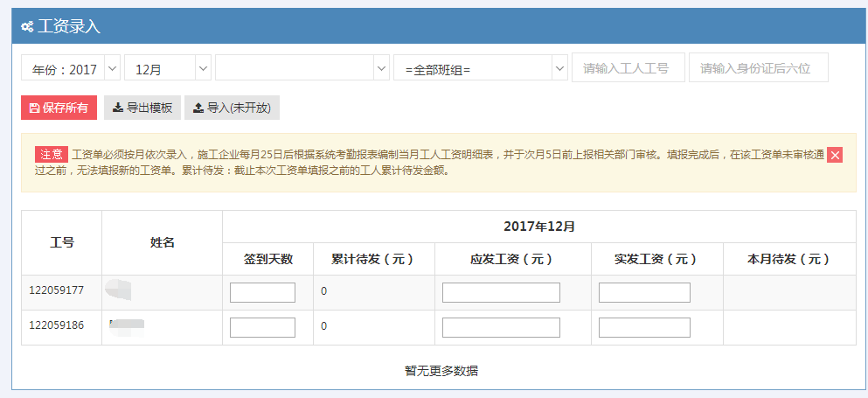Viewport: 868px width, 398px height.
Task: Click the gears icon beside 工资录入 title
Action: point(27,26)
